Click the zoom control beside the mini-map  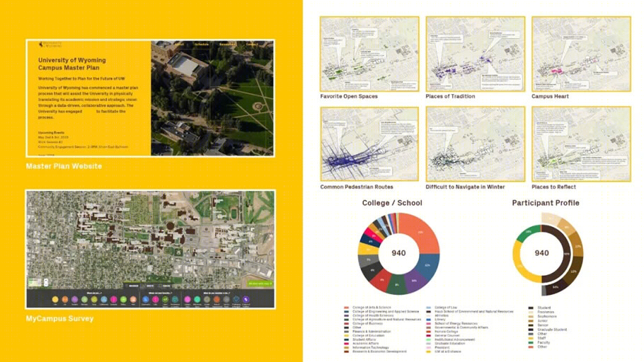coord(46,282)
